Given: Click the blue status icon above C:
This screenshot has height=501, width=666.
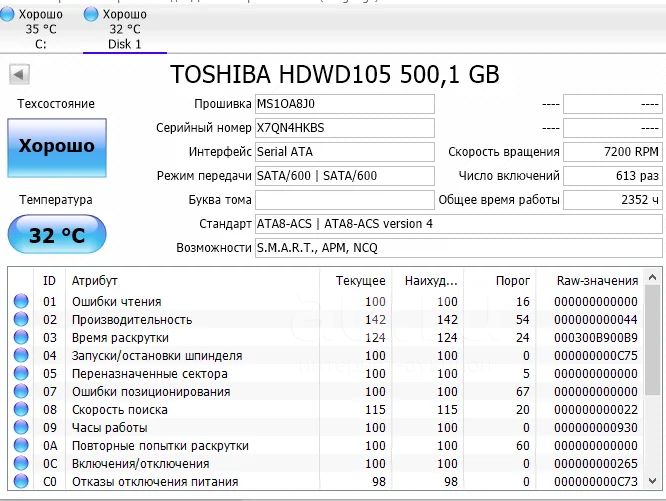Looking at the screenshot, I should (7, 14).
